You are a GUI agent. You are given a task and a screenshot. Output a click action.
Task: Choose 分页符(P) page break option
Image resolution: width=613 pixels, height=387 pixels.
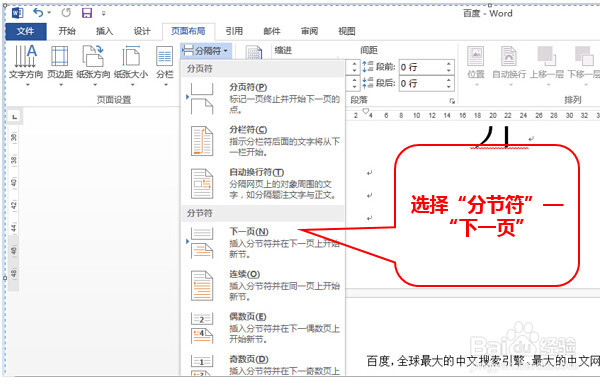pos(263,99)
